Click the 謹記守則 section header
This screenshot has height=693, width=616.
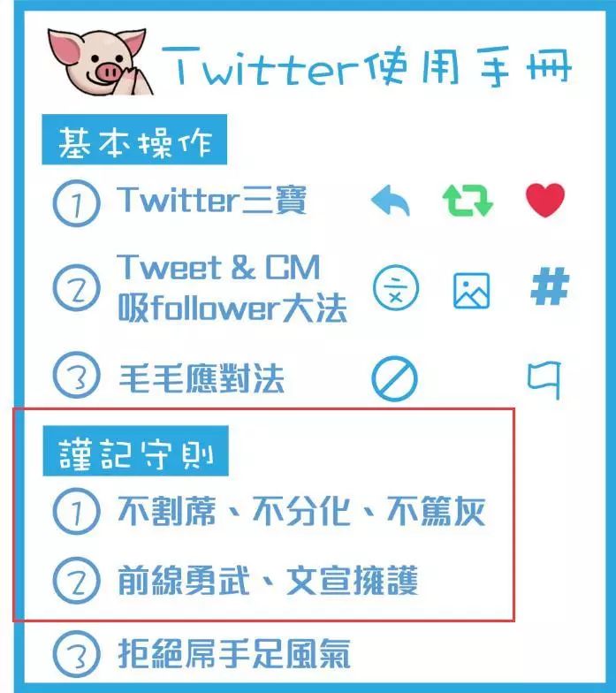(x=136, y=451)
